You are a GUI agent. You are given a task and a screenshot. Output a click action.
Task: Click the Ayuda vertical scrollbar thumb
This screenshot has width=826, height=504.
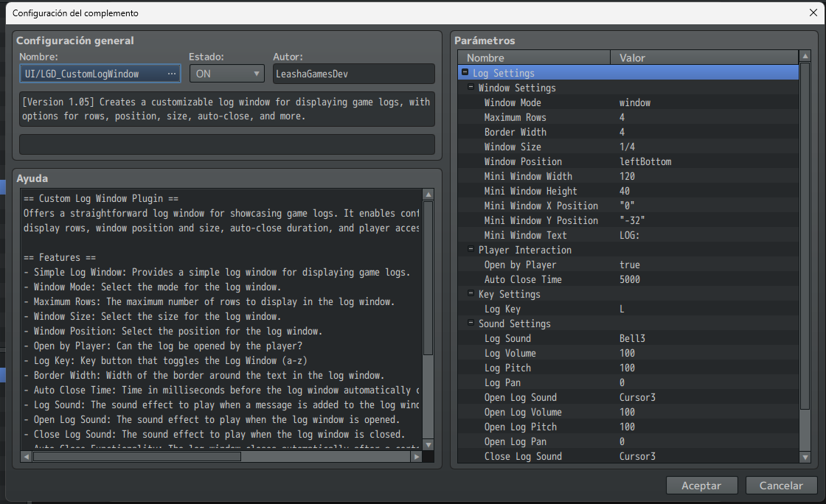(428, 278)
